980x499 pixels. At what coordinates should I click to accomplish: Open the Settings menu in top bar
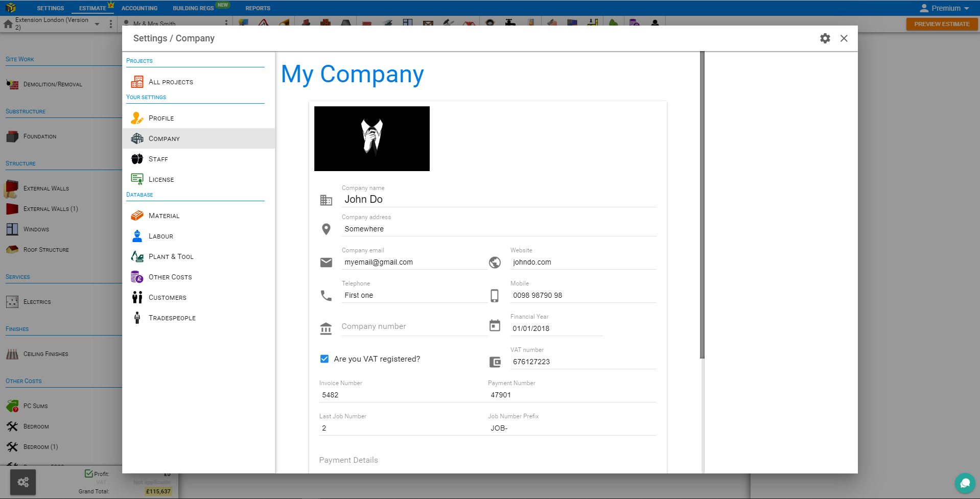pyautogui.click(x=51, y=8)
